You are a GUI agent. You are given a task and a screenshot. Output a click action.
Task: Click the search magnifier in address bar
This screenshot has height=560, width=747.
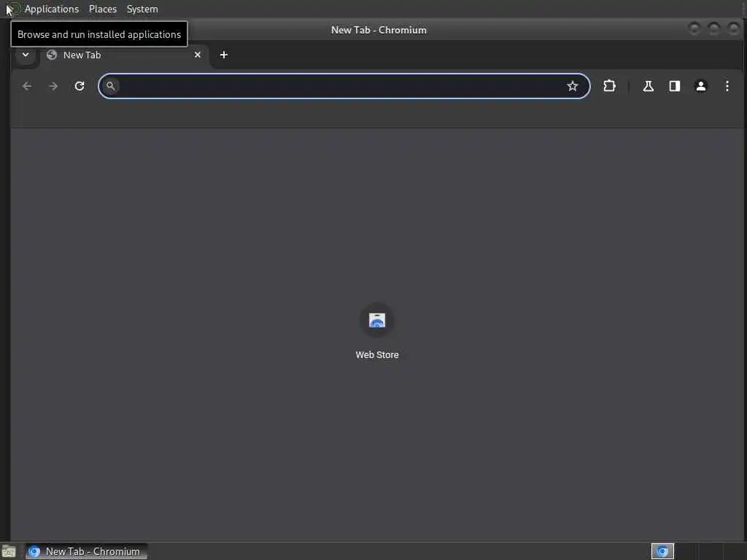click(111, 86)
